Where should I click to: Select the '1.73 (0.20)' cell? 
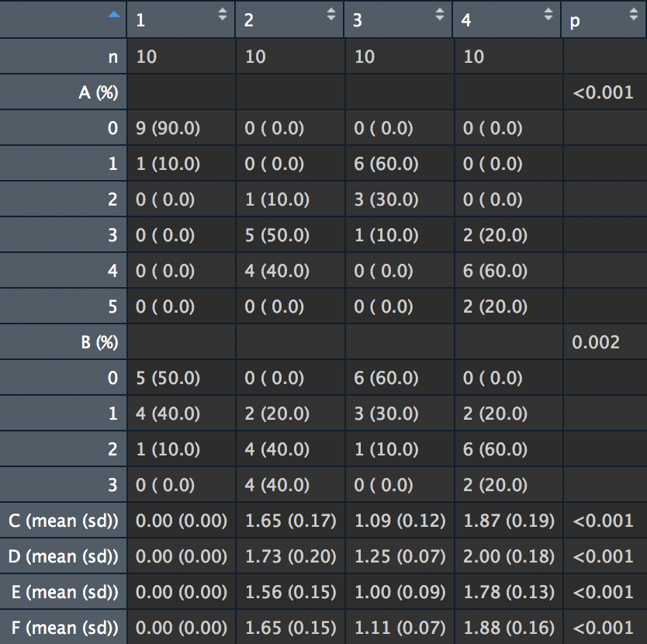290,556
